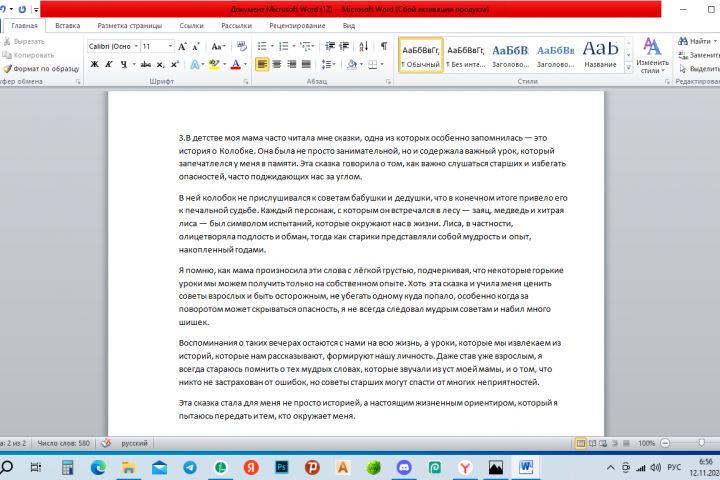Open the Calculator from the taskbar
The height and width of the screenshot is (480, 720).
[68, 468]
